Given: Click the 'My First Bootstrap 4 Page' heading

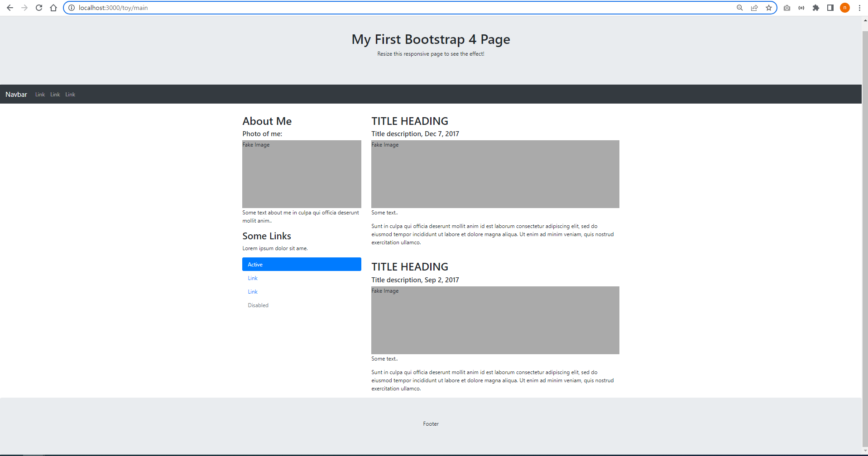Looking at the screenshot, I should 431,39.
